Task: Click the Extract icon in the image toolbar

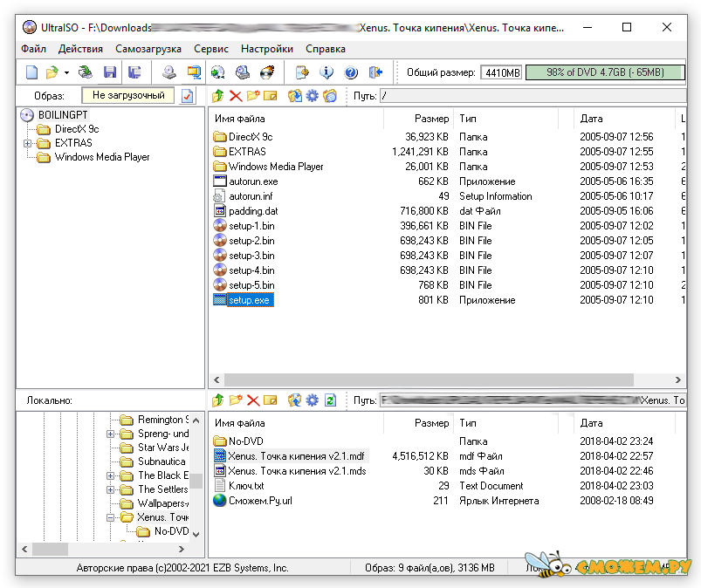Action: 294,96
